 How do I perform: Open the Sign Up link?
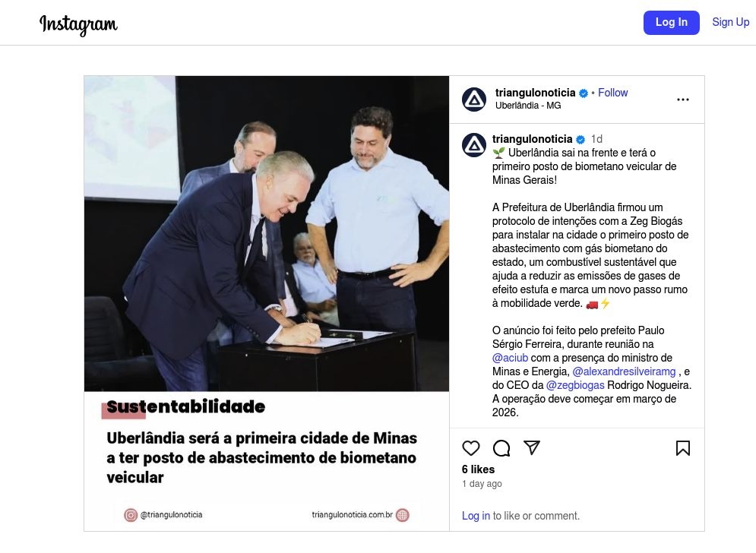coord(730,22)
